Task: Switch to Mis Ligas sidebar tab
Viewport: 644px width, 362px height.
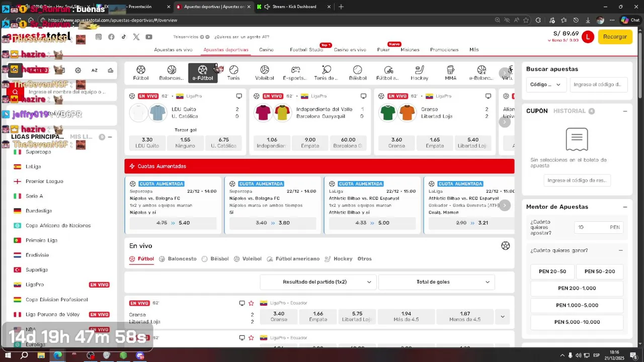Action: tap(81, 137)
